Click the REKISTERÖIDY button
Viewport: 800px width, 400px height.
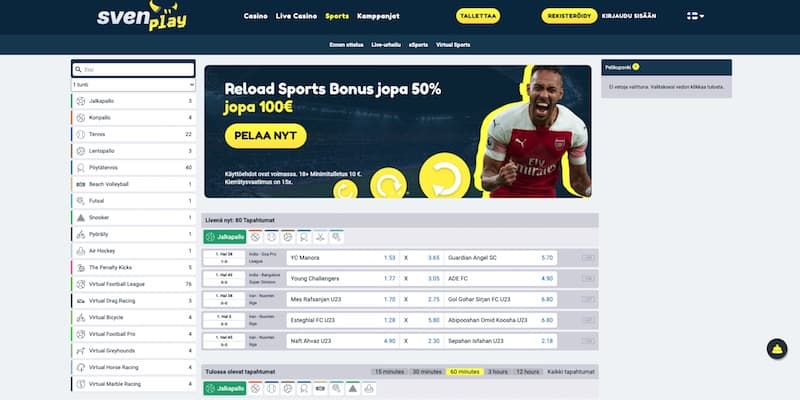coord(569,16)
